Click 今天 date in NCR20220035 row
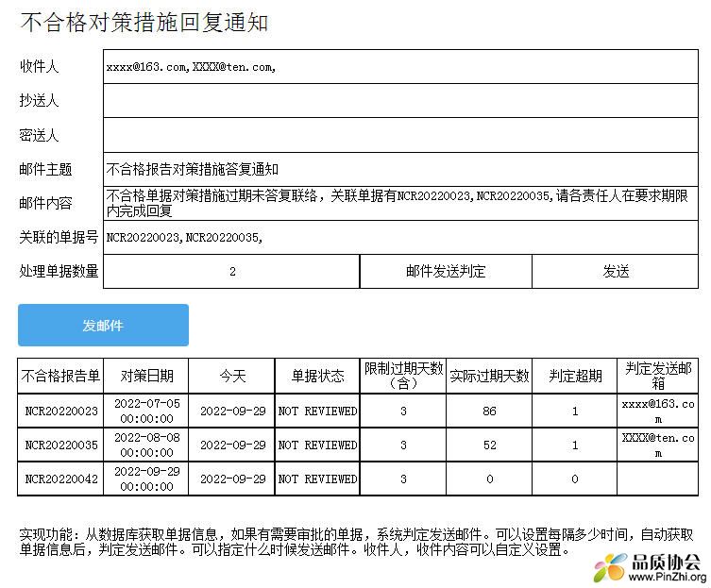Viewport: 711px width, 588px height. click(232, 445)
